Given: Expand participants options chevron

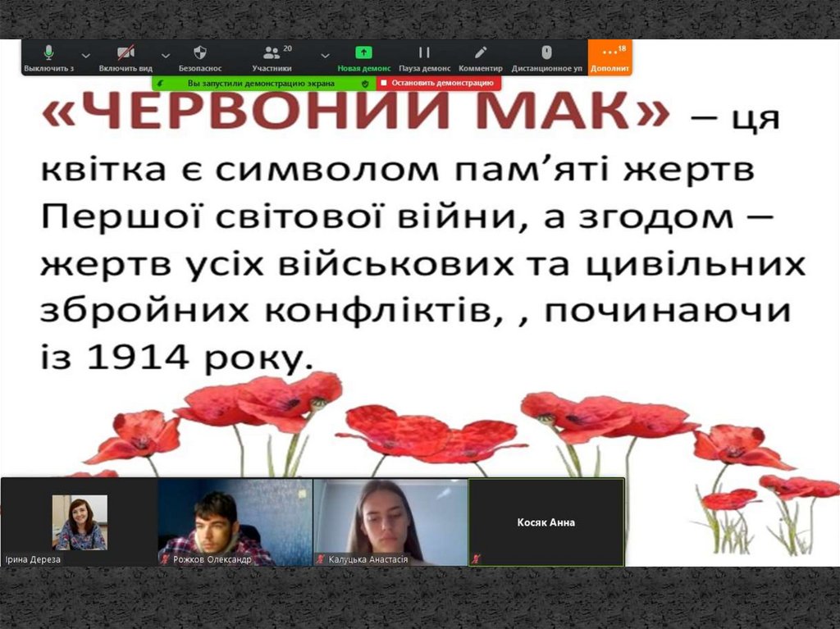Looking at the screenshot, I should point(325,56).
